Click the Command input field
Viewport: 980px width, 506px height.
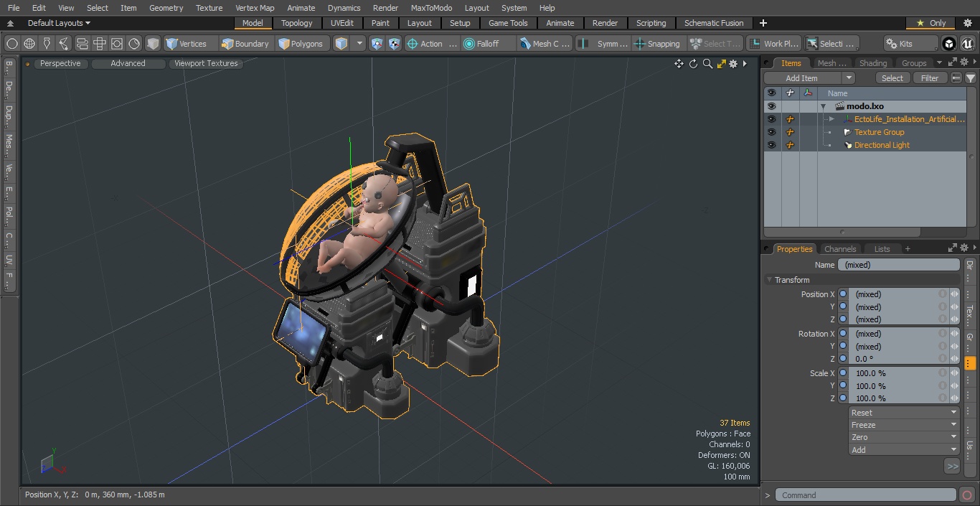865,495
